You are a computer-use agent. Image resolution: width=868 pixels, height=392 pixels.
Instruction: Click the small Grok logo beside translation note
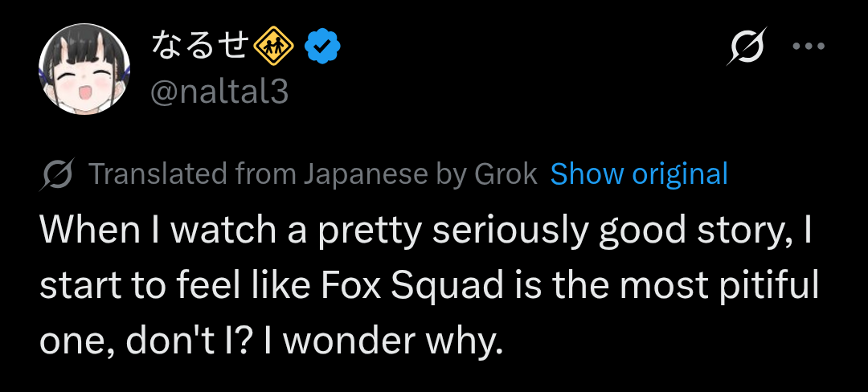tap(58, 174)
